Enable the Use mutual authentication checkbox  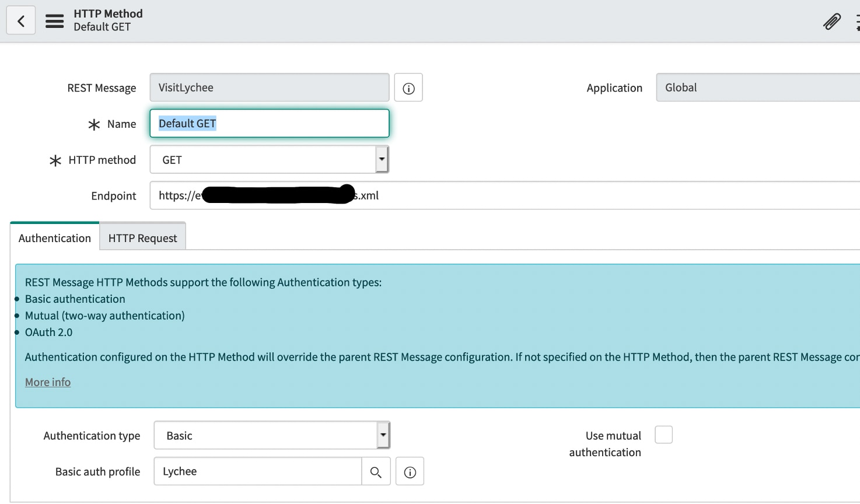(663, 435)
